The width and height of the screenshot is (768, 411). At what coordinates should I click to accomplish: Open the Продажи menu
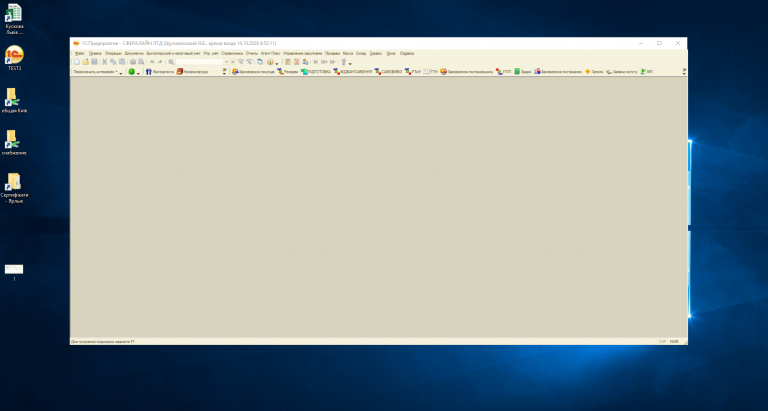click(333, 53)
